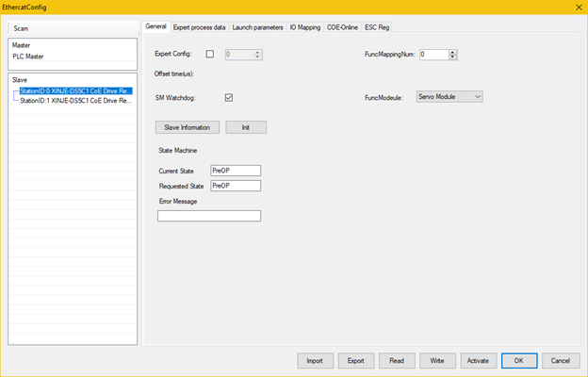Click the Error Message text box
The image size is (588, 377).
208,216
